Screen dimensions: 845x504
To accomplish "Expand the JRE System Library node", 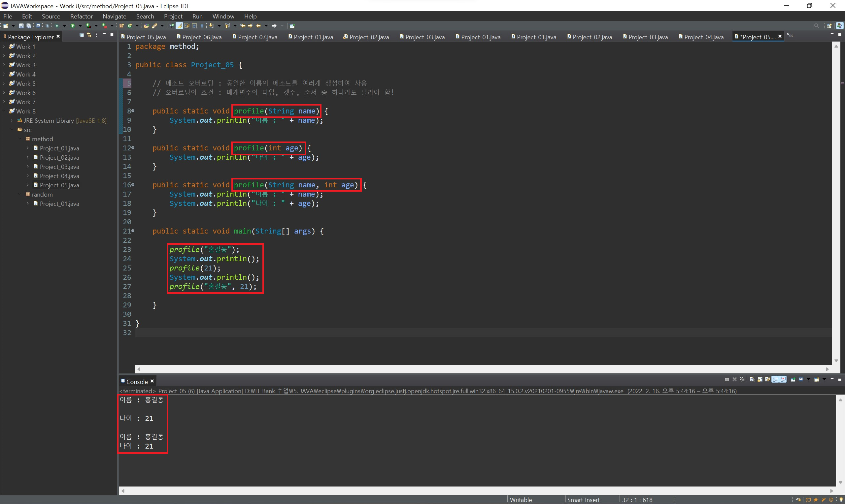I will pos(12,121).
